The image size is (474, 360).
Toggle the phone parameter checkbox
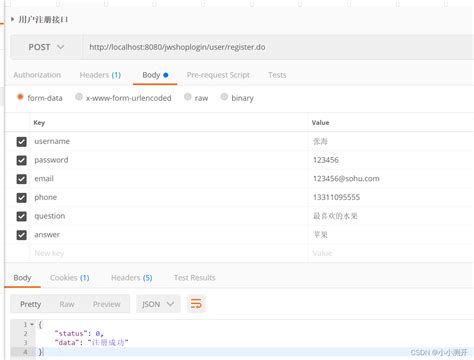[x=22, y=198]
